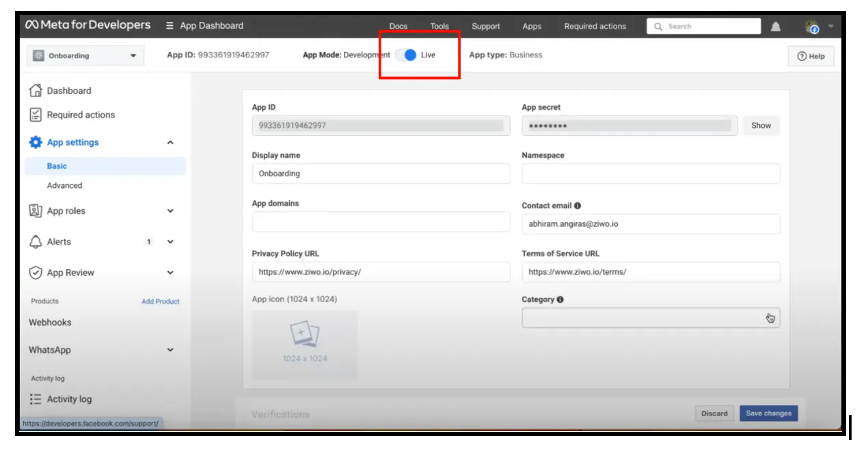Click the App secret masked field
Screen dimensions: 868x451
(629, 126)
